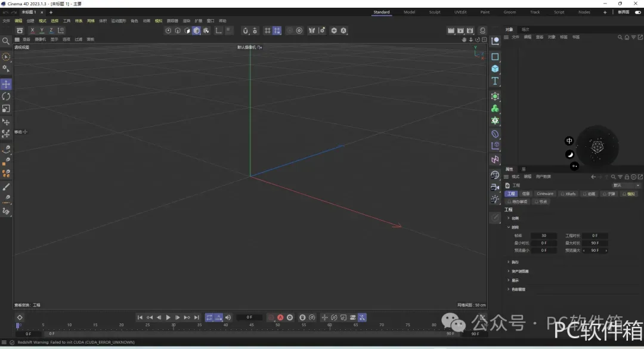Image resolution: width=644 pixels, height=349 pixels.
Task: Select the 工程 tab button in attributes
Action: (511, 194)
